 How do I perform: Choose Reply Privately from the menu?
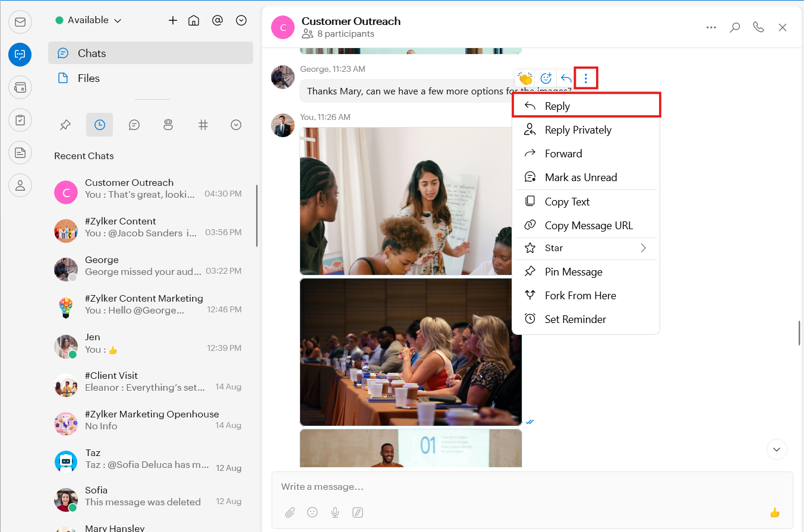586,130
